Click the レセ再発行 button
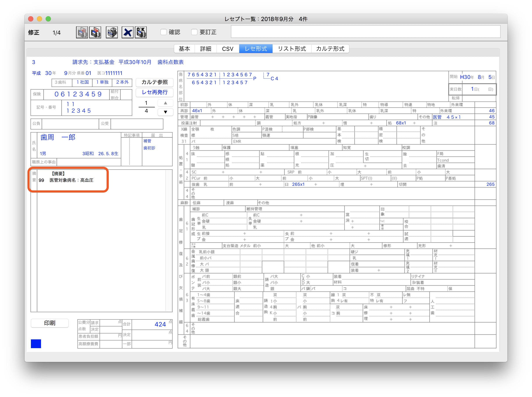The width and height of the screenshot is (532, 397). (154, 92)
